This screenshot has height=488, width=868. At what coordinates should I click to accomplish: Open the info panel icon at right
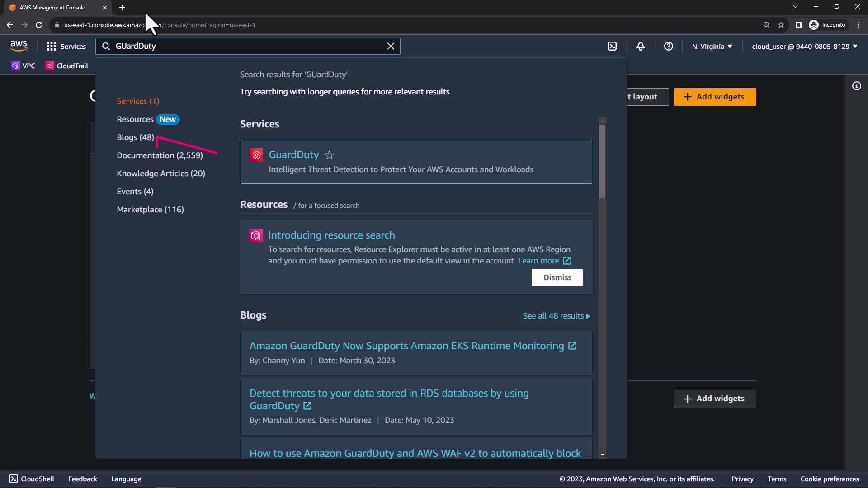click(x=856, y=86)
